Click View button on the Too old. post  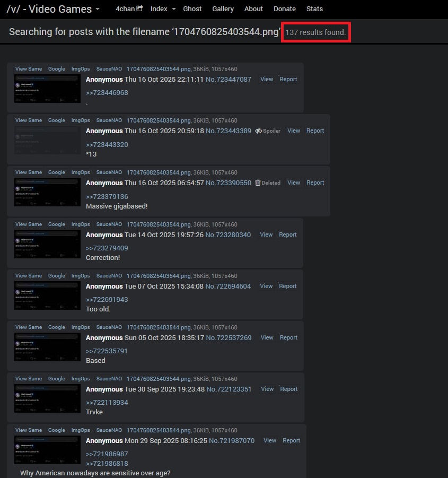266,286
